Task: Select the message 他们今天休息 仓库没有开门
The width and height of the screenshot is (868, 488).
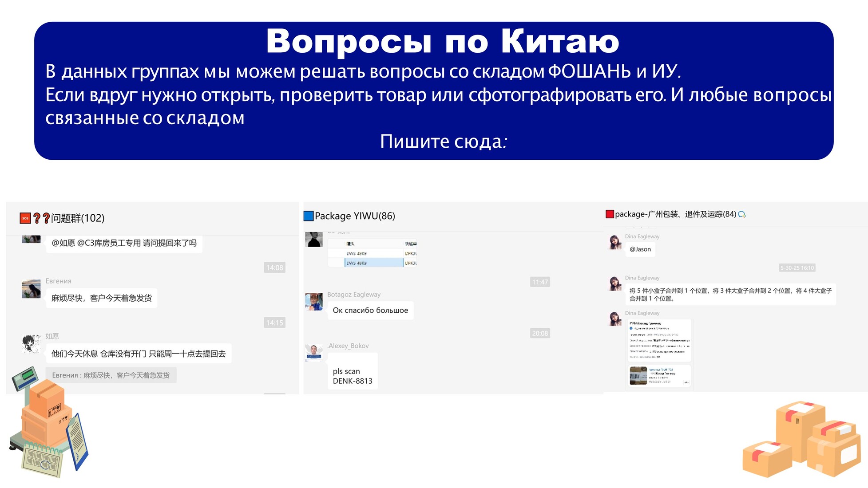Action: (139, 354)
